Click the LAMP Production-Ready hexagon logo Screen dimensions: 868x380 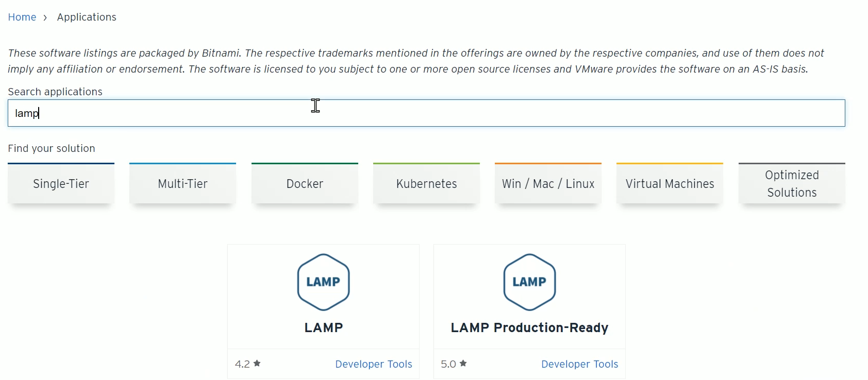pos(529,282)
